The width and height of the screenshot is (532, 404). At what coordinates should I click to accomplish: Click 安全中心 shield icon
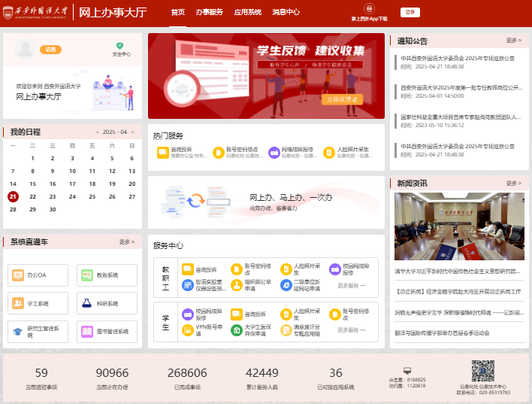(x=119, y=46)
